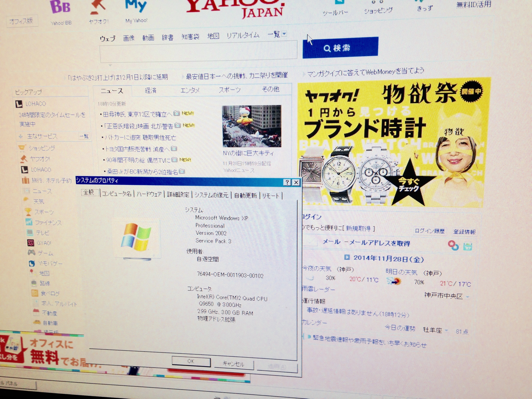Click the camera icon beside 田母神氏 headline
This screenshot has width=532, height=399.
click(x=177, y=113)
